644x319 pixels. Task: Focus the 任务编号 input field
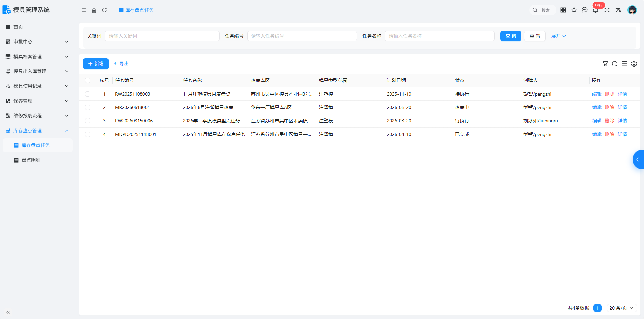(302, 36)
